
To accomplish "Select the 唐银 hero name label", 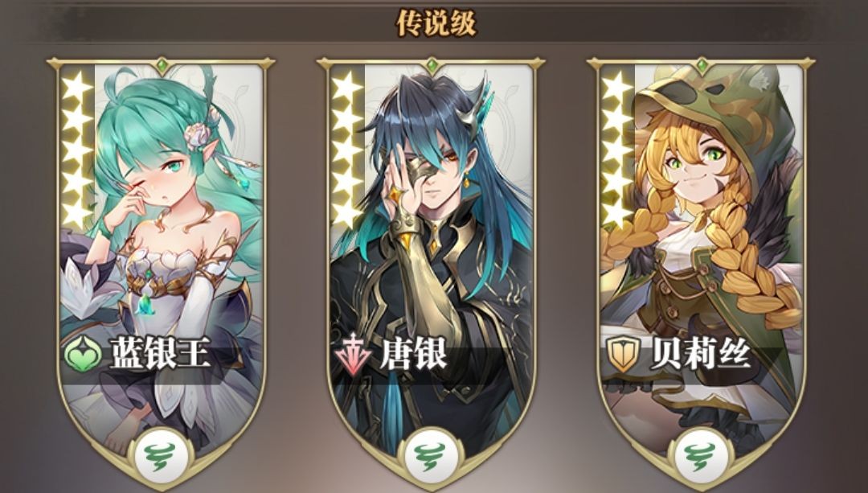I will coord(413,353).
